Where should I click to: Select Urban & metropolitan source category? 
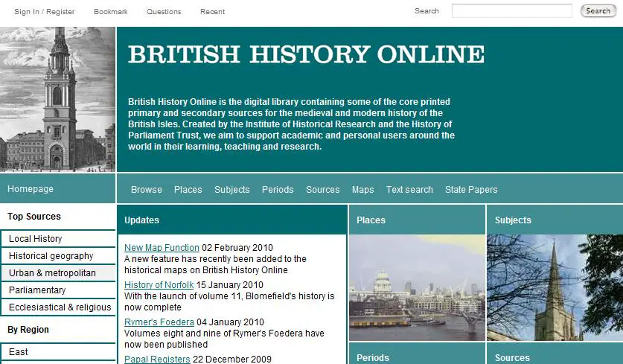click(x=52, y=273)
